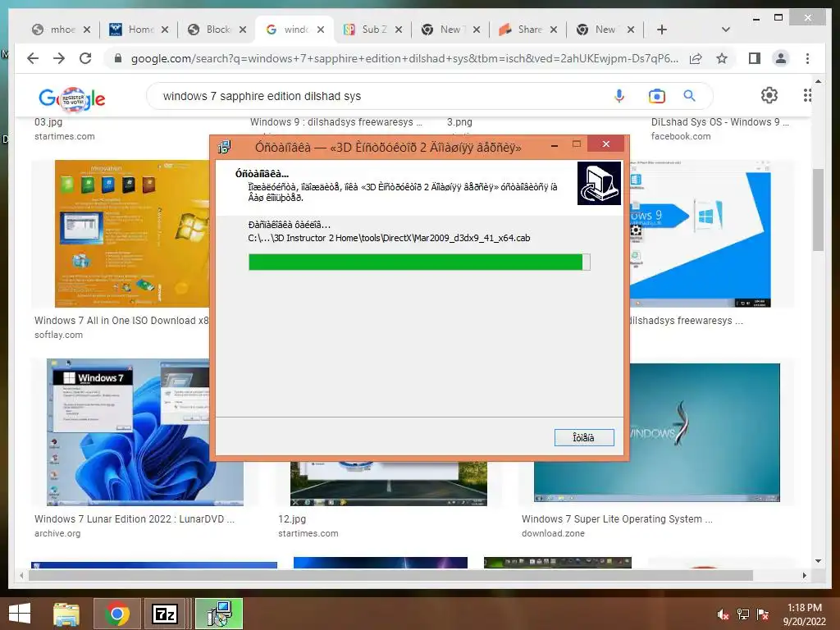
Task: Minimize the installer dialog
Action: (555, 144)
